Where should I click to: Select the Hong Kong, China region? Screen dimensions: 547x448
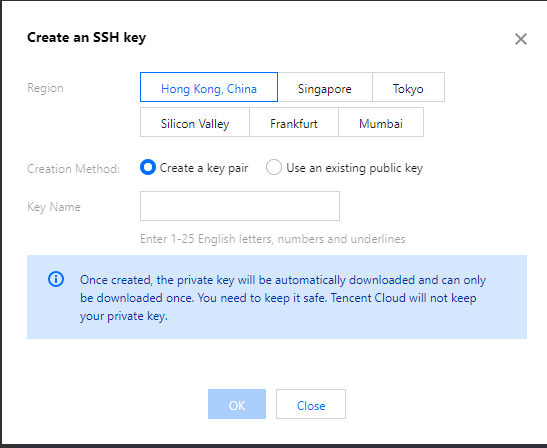pyautogui.click(x=209, y=87)
